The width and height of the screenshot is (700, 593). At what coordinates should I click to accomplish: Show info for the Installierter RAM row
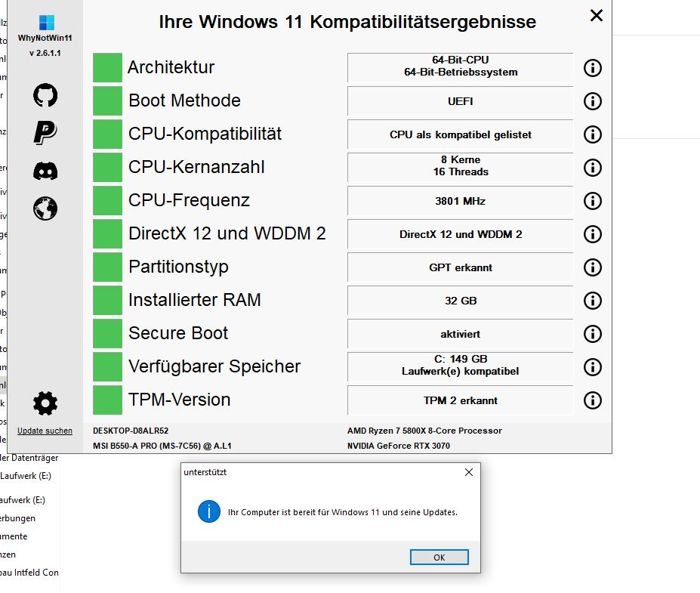pyautogui.click(x=593, y=301)
